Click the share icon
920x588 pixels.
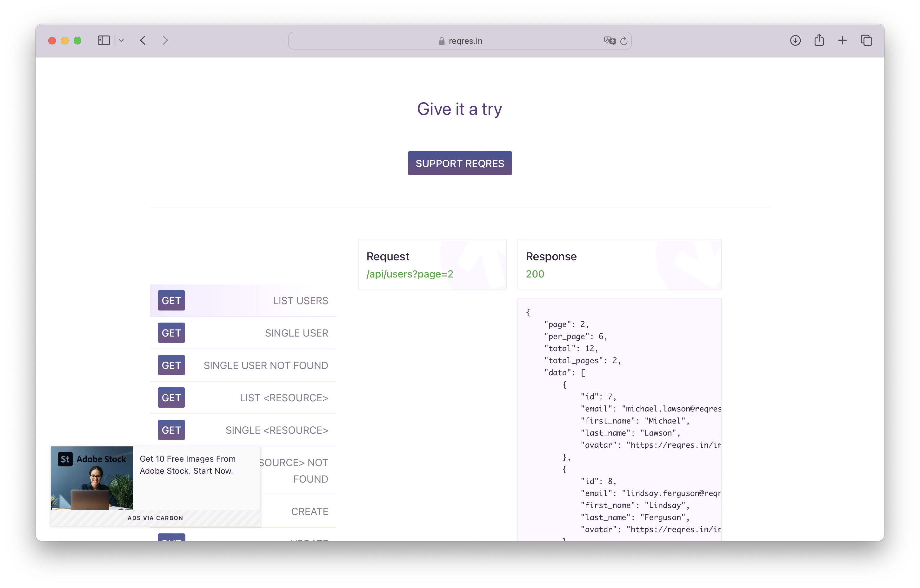(819, 41)
